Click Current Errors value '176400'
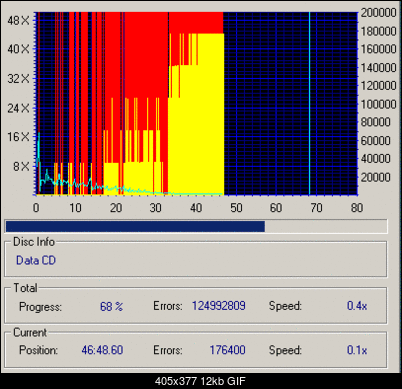This screenshot has width=402, height=389. click(227, 350)
